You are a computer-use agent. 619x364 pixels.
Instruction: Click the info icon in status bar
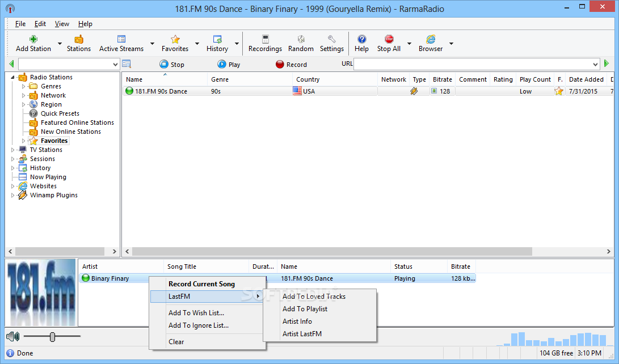click(10, 353)
